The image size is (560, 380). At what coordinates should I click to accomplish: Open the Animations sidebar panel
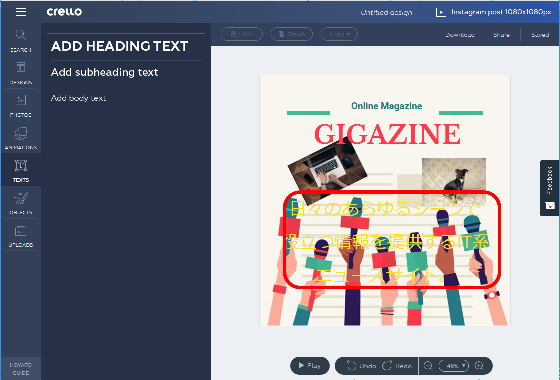coord(21,138)
